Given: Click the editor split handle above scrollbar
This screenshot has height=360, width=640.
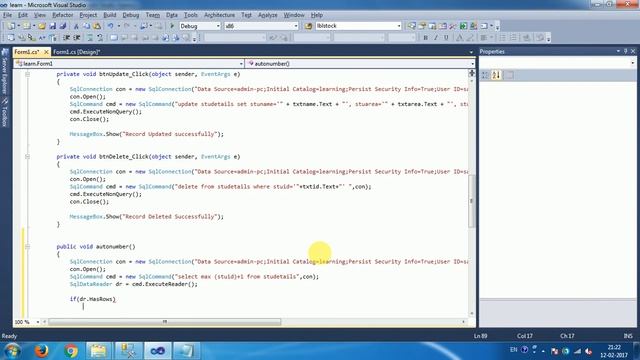Looking at the screenshot, I should tap(471, 73).
